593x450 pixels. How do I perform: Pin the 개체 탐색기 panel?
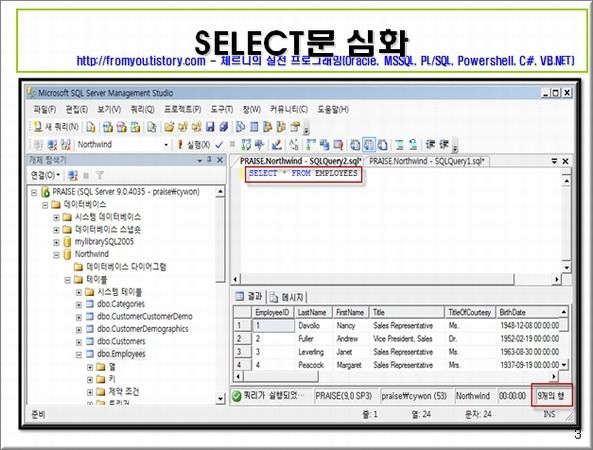point(209,160)
